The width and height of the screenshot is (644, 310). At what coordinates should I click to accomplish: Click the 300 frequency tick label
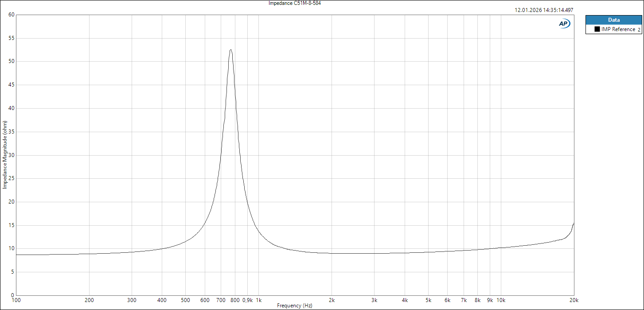click(x=132, y=300)
